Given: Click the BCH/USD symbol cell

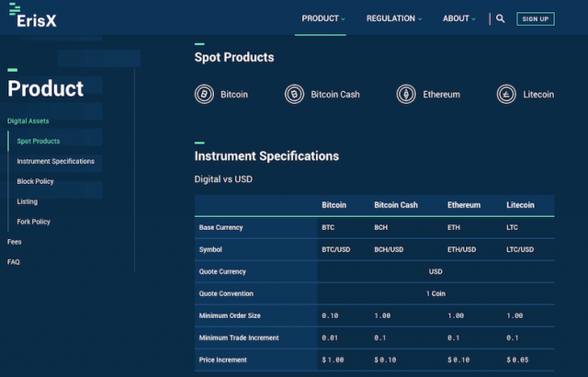Looking at the screenshot, I should tap(389, 249).
